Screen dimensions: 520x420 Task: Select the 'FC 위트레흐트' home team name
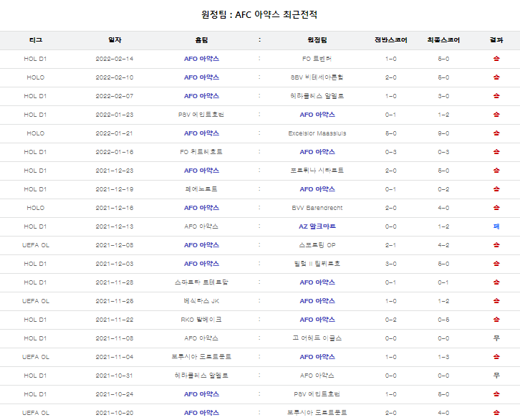pos(201,152)
